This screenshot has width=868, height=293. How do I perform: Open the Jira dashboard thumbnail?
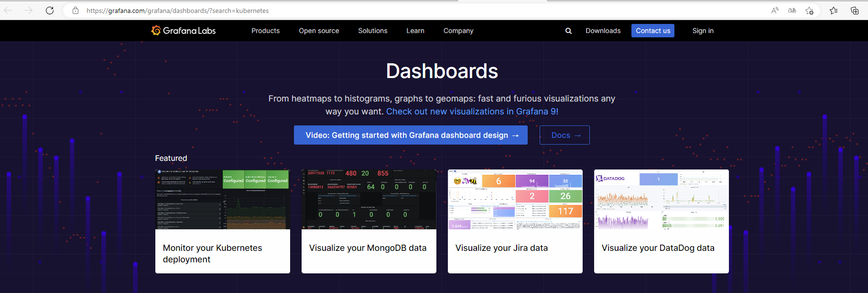(x=515, y=199)
